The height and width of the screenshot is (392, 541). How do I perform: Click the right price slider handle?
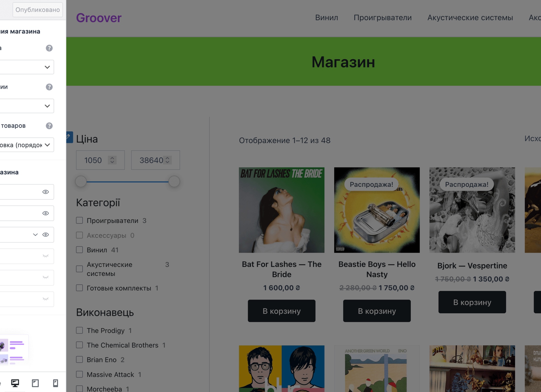(x=174, y=182)
